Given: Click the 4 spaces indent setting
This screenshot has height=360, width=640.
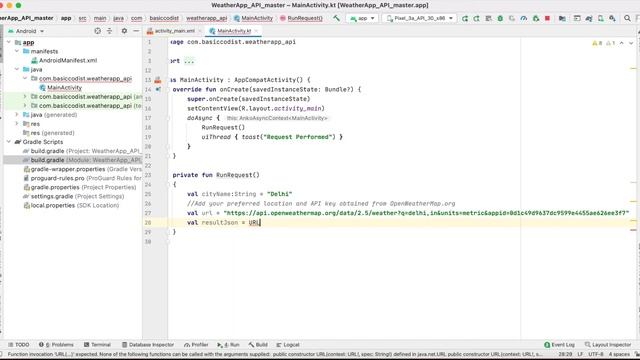Looking at the screenshot, I should tap(619, 354).
